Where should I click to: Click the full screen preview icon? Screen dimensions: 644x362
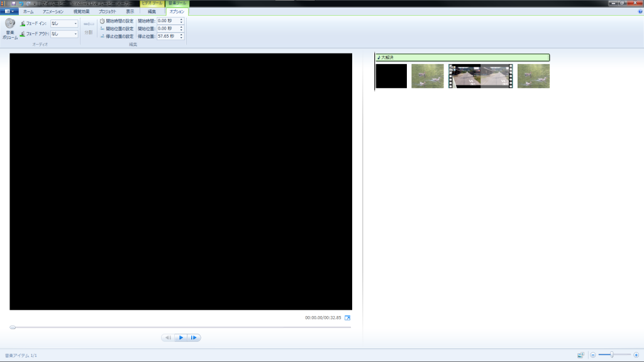click(x=347, y=317)
